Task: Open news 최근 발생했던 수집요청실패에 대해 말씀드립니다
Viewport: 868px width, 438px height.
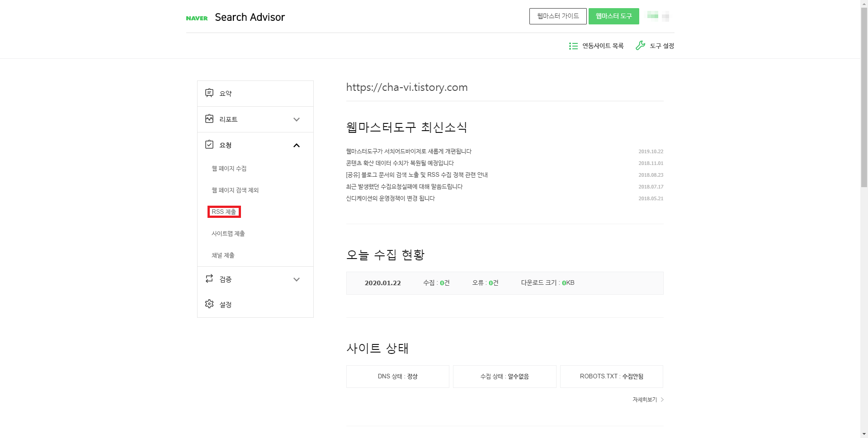Action: point(405,187)
